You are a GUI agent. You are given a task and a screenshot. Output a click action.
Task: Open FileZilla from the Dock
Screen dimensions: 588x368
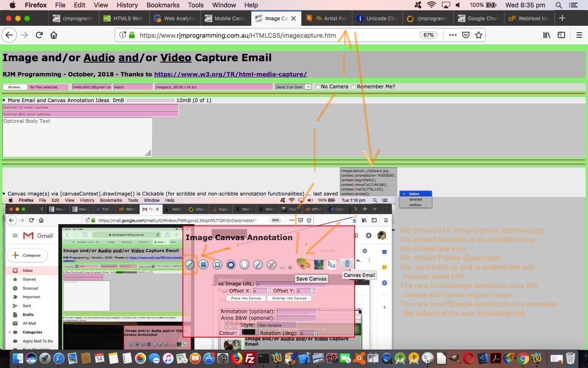point(250,358)
